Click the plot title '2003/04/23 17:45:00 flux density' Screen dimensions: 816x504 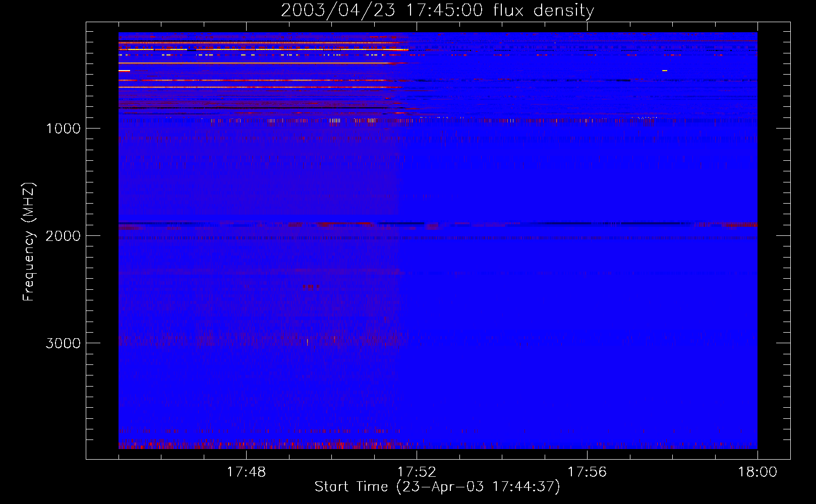pos(437,11)
